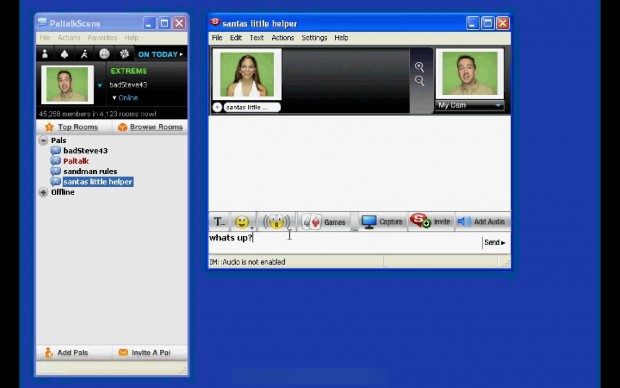Select pal sandman rules
This screenshot has height=388, width=620.
[x=90, y=171]
